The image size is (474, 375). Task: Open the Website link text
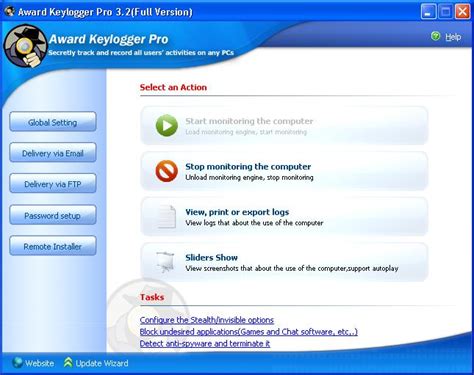click(39, 363)
